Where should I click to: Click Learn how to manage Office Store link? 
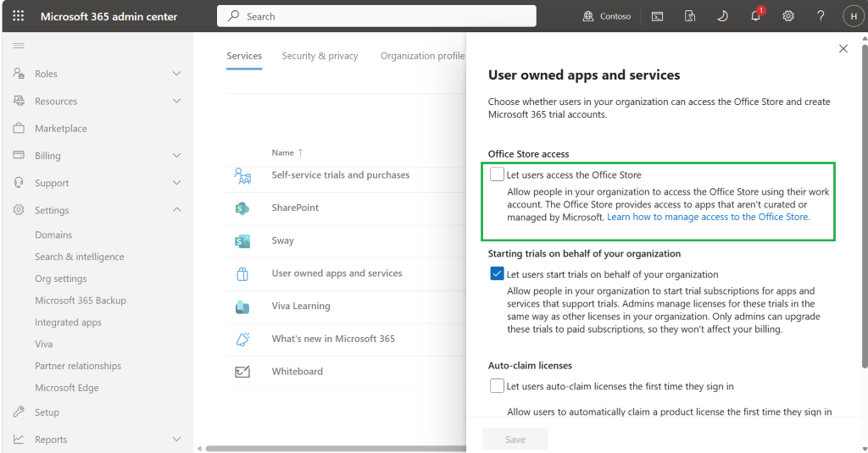pyautogui.click(x=709, y=217)
